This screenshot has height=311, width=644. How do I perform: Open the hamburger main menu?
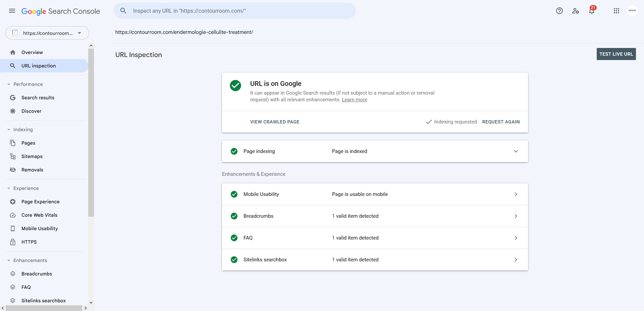pos(12,11)
